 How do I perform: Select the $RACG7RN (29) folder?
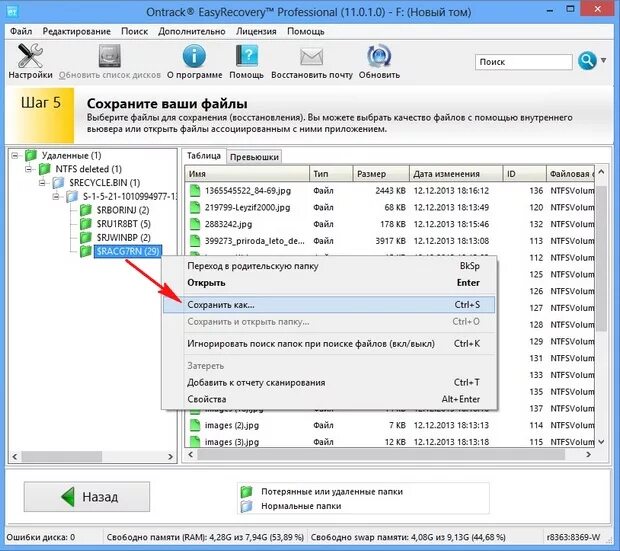pos(128,251)
